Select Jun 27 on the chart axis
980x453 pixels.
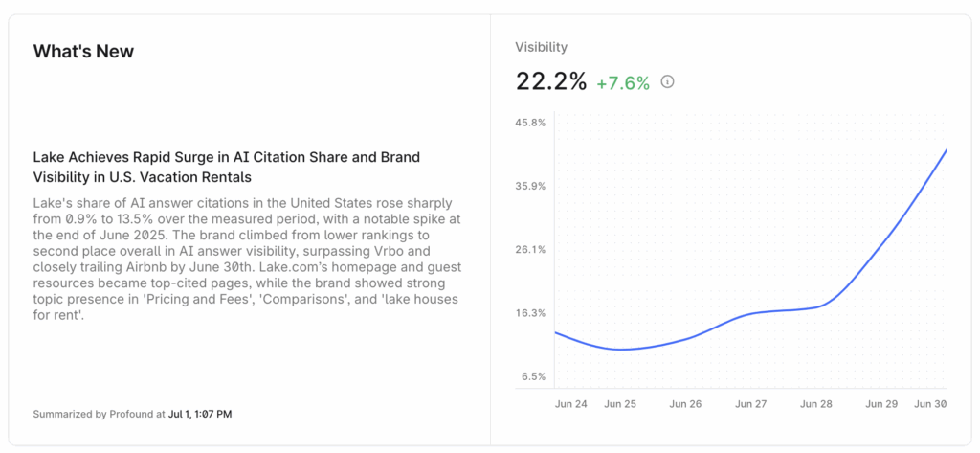click(751, 404)
